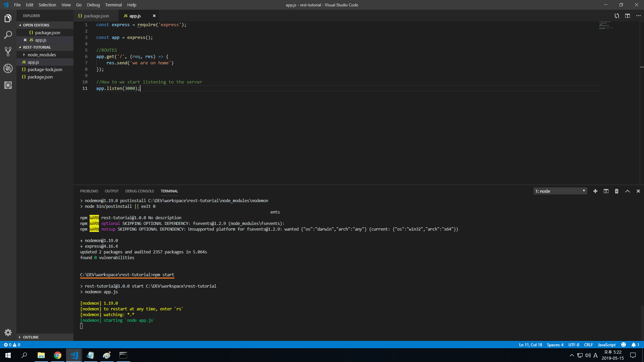
Task: Open the Extensions view
Action: click(8, 85)
